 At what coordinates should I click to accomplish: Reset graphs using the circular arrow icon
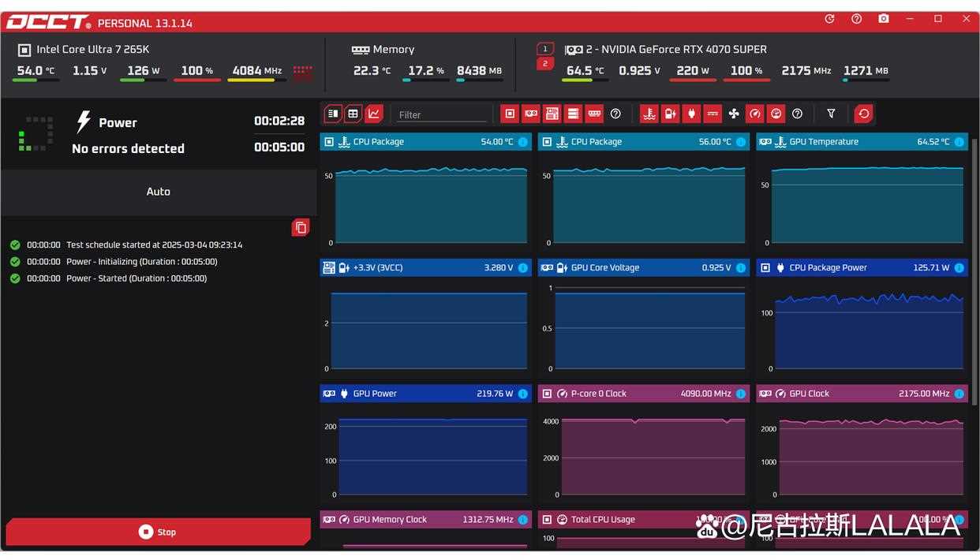(863, 114)
